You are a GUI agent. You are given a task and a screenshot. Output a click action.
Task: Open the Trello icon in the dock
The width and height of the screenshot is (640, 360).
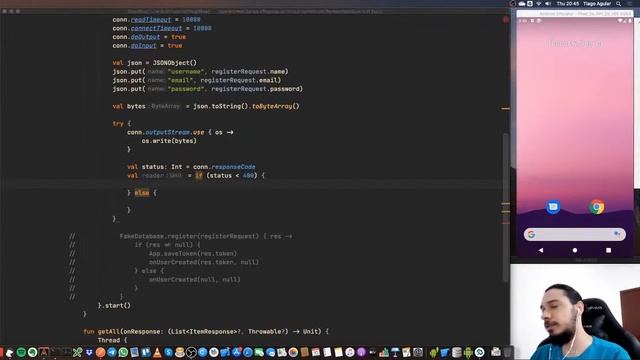point(146,352)
